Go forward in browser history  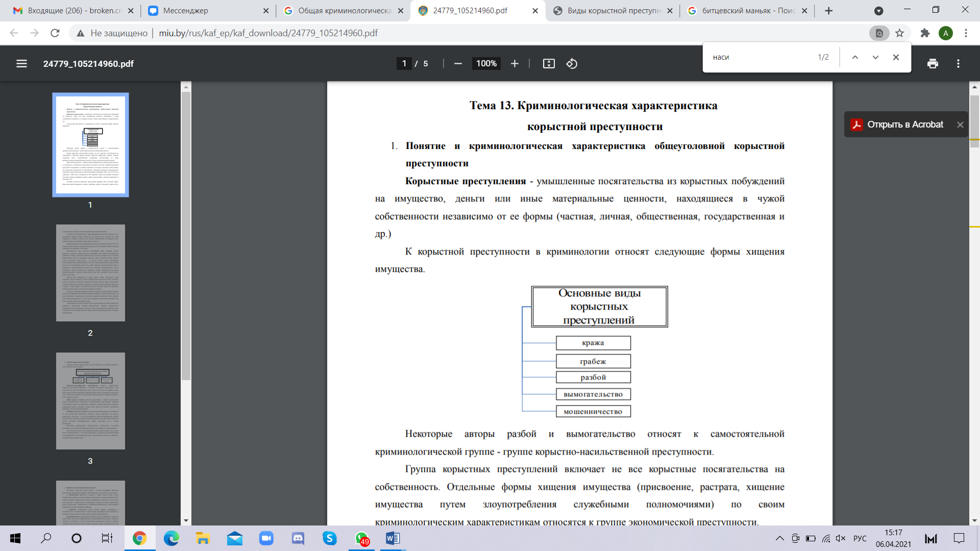[x=34, y=33]
